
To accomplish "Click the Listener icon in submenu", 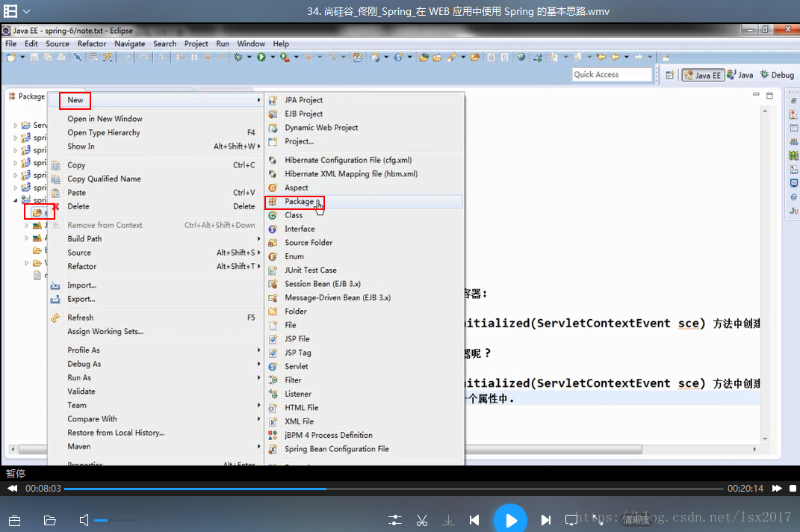I will [x=273, y=395].
